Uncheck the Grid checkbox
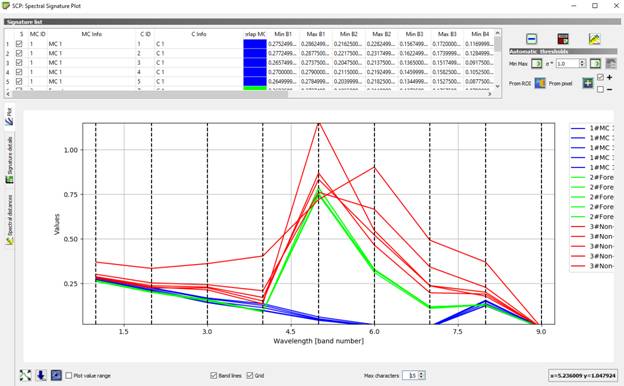The width and height of the screenshot is (624, 386). tap(250, 375)
